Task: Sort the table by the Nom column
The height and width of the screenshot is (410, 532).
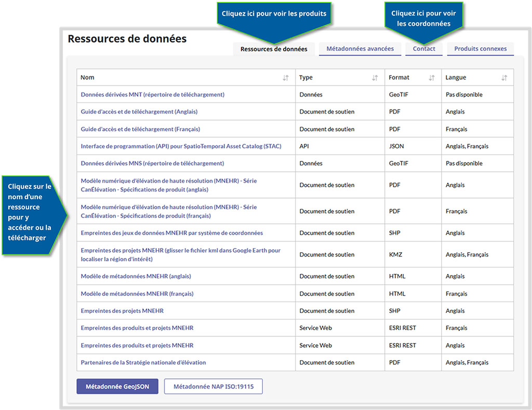Action: pos(284,77)
